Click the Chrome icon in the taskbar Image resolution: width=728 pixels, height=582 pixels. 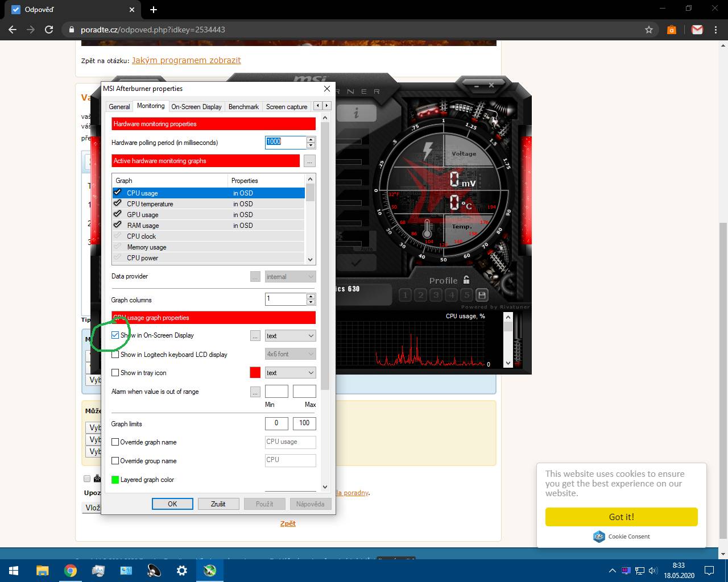coord(71,571)
